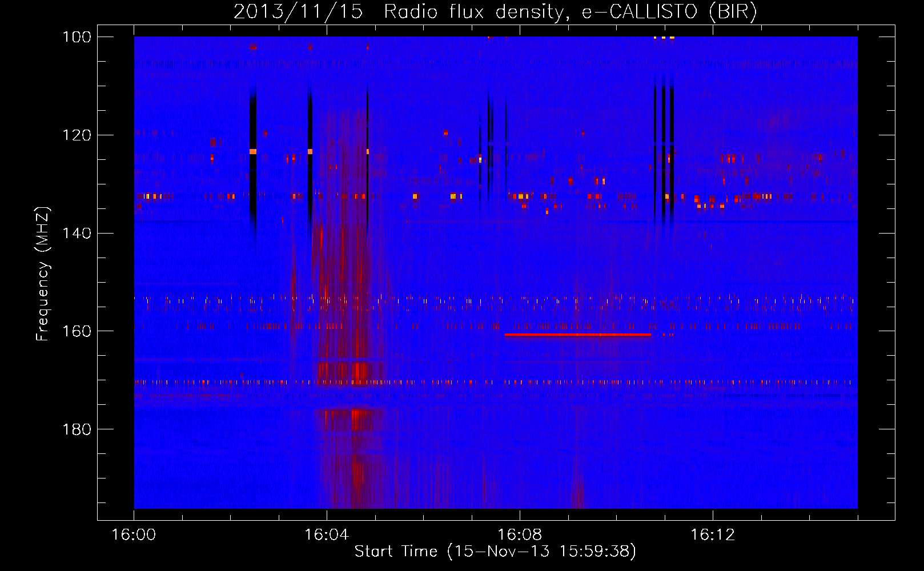
Task: Click the 16:04 time tick label
Action: point(327,536)
